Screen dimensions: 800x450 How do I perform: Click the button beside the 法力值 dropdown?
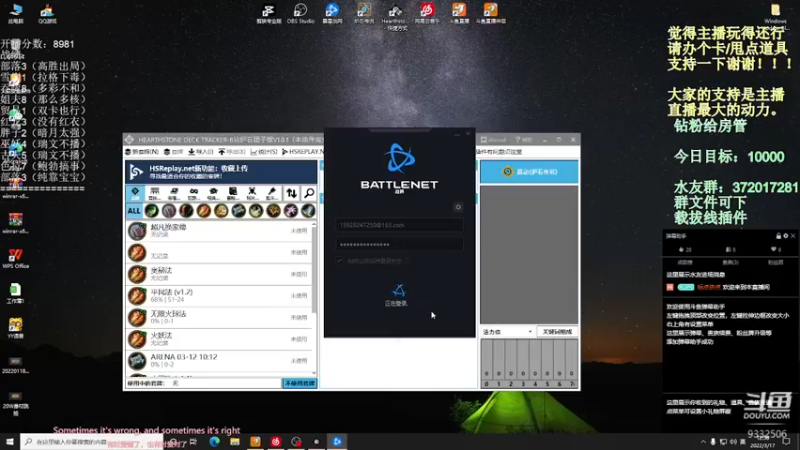[x=557, y=332]
